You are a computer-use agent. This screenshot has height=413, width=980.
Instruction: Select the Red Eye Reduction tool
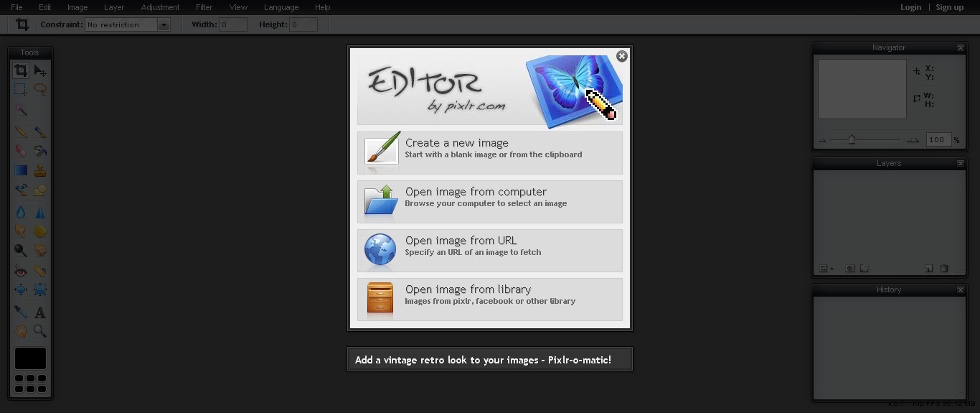pyautogui.click(x=21, y=271)
